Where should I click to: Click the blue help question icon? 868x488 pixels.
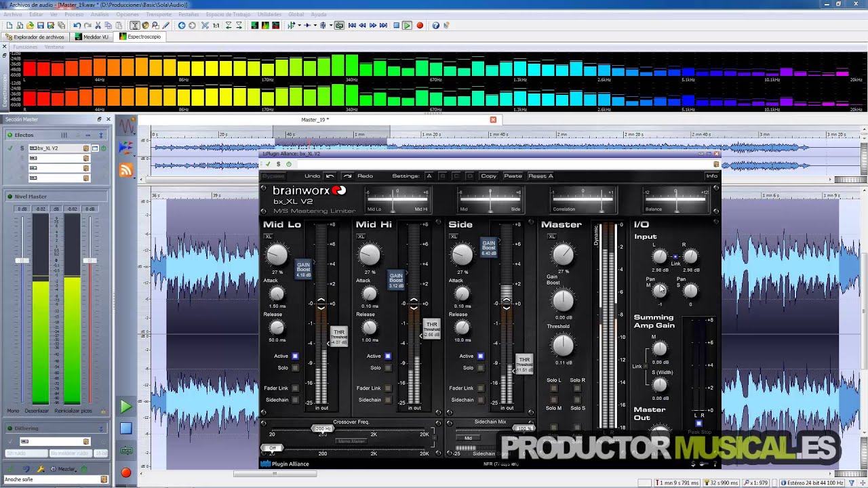coord(435,25)
